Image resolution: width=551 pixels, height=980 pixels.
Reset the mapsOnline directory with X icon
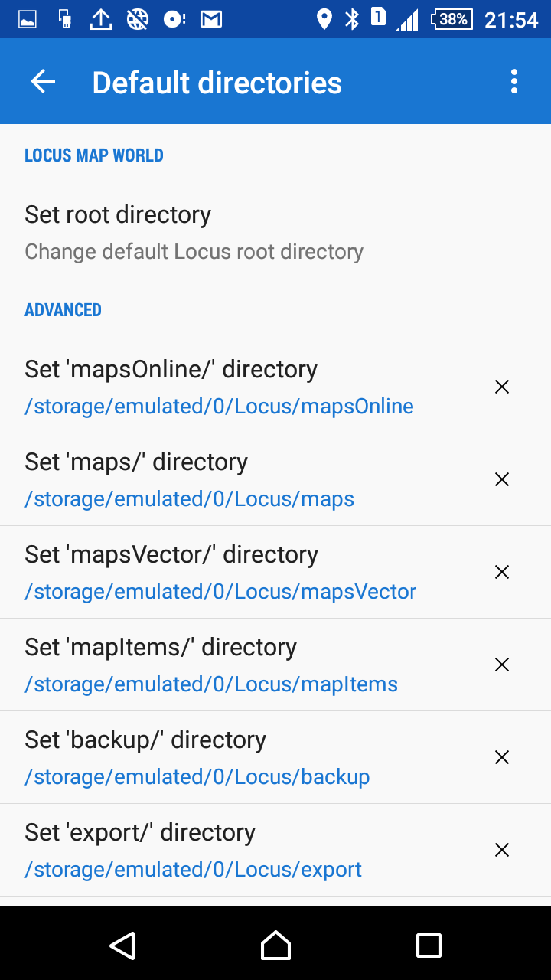pos(502,387)
